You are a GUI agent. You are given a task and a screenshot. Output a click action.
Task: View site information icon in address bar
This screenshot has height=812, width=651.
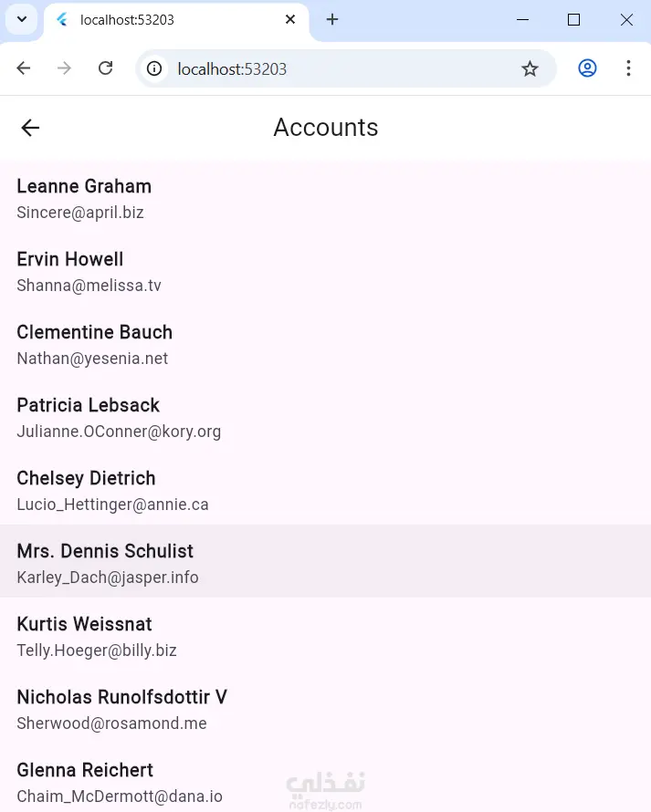[155, 68]
